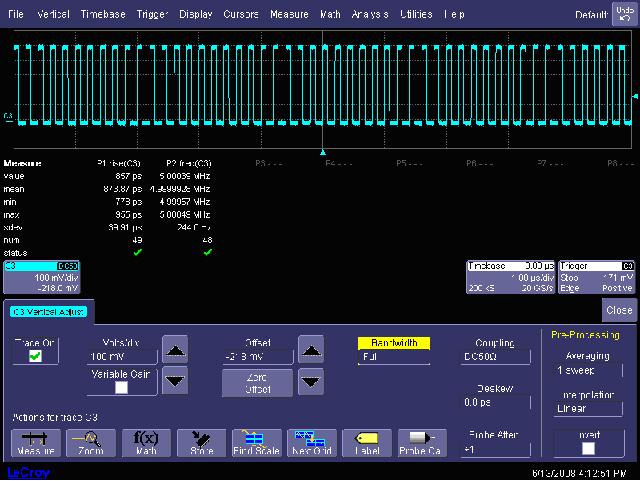640x481 pixels.
Task: Enable the Variable Gain checkbox
Action: pyautogui.click(x=121, y=387)
